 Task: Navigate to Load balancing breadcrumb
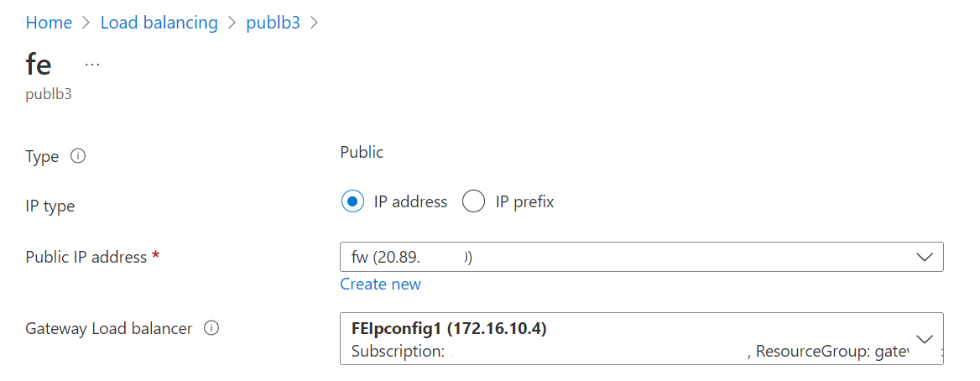(x=159, y=23)
